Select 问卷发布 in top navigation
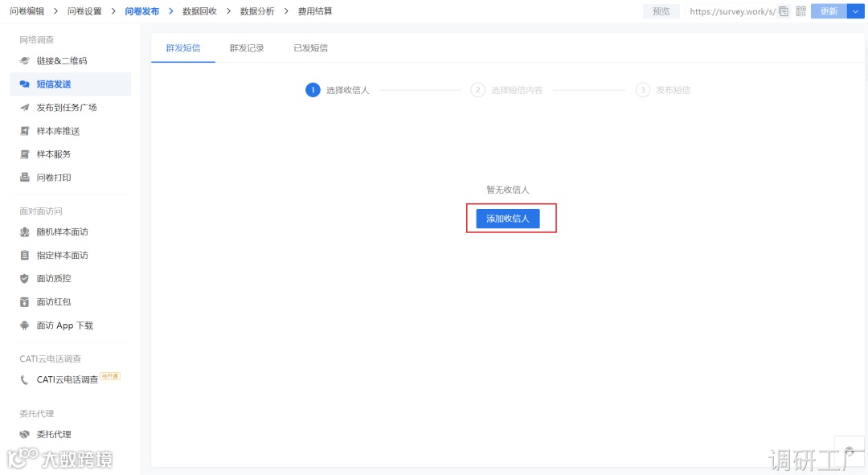 (141, 11)
